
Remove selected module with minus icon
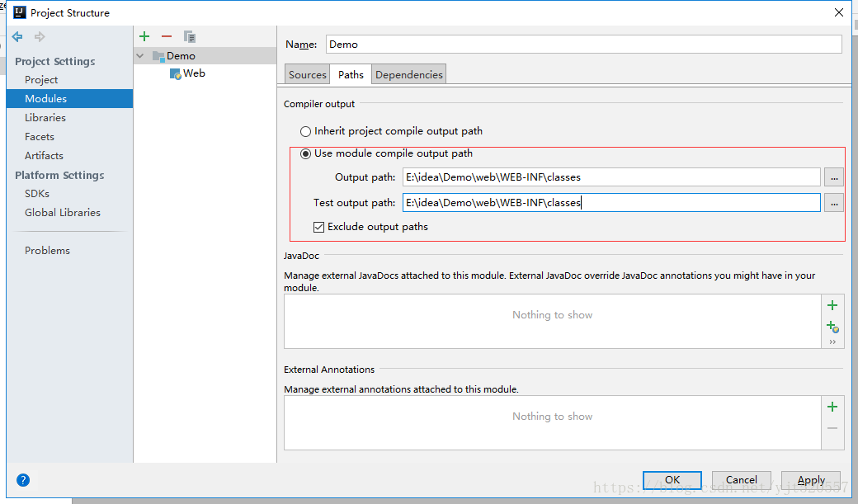coord(167,36)
